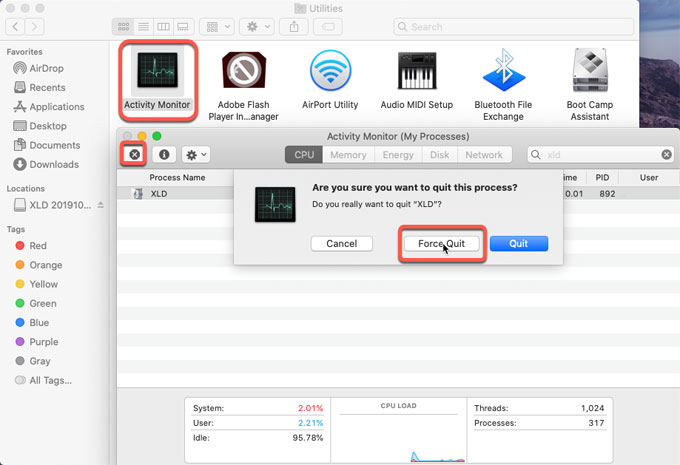Image resolution: width=680 pixels, height=465 pixels.
Task: Switch to the CPU tab
Action: 304,155
